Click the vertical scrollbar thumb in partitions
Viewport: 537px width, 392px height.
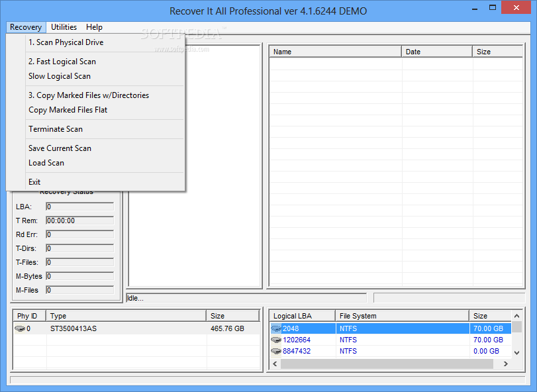pos(516,326)
